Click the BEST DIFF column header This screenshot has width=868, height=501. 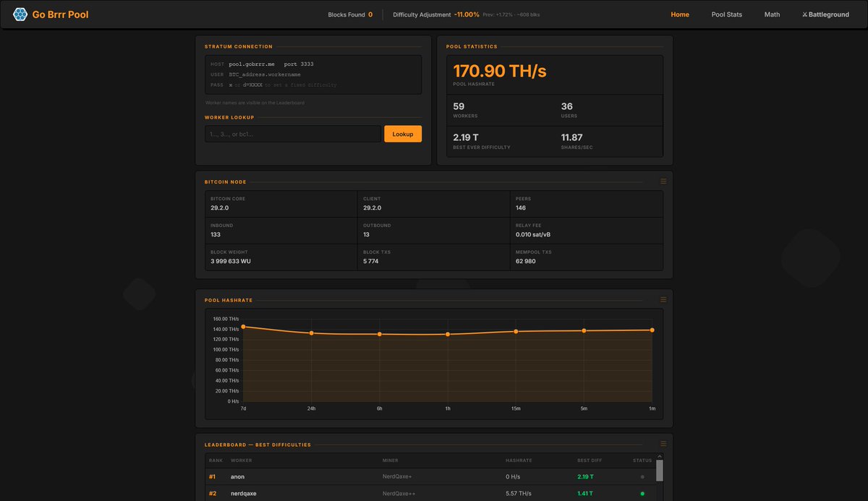pyautogui.click(x=590, y=461)
